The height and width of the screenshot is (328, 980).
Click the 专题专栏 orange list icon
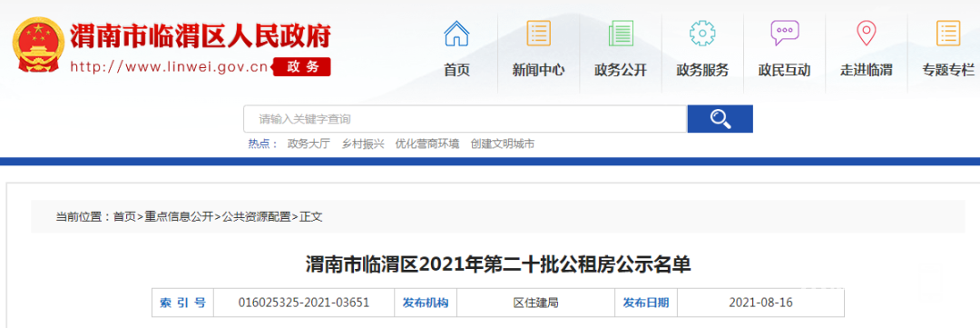(x=948, y=33)
